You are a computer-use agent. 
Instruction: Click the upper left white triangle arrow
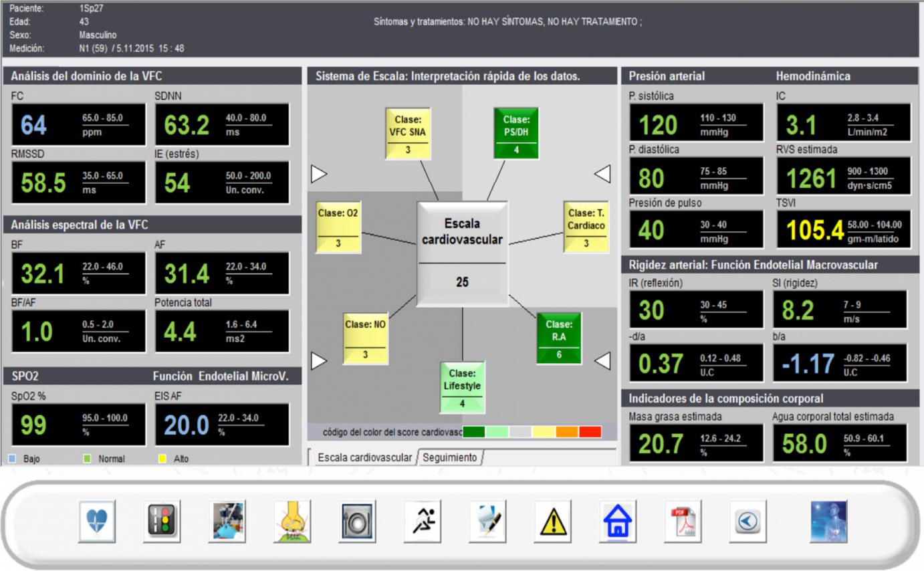[319, 174]
